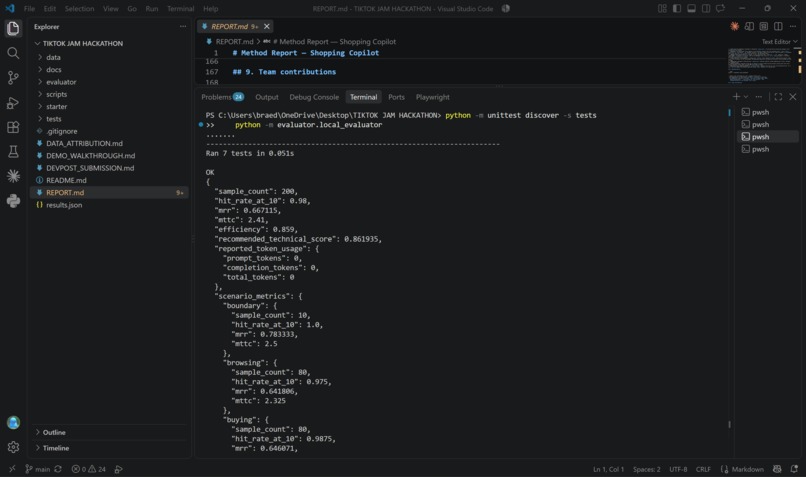Select the first pwsh terminal in list
The image size is (806, 477).
pos(768,112)
